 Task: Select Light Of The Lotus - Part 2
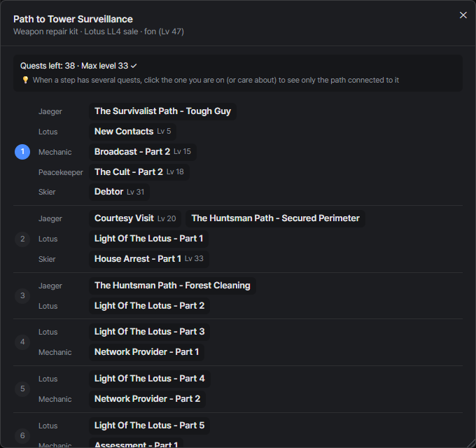149,306
